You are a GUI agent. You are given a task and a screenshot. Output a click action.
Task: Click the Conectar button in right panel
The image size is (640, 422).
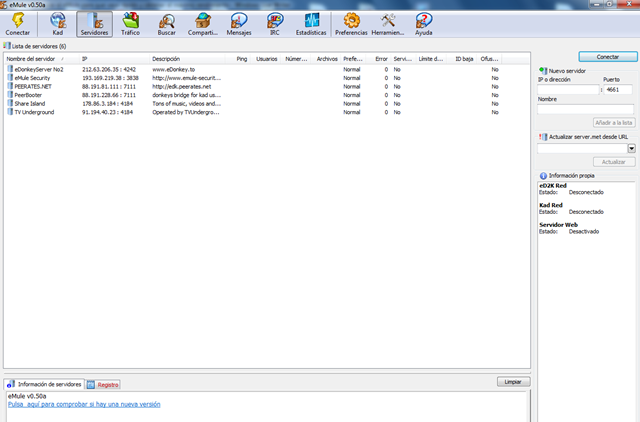click(x=608, y=57)
